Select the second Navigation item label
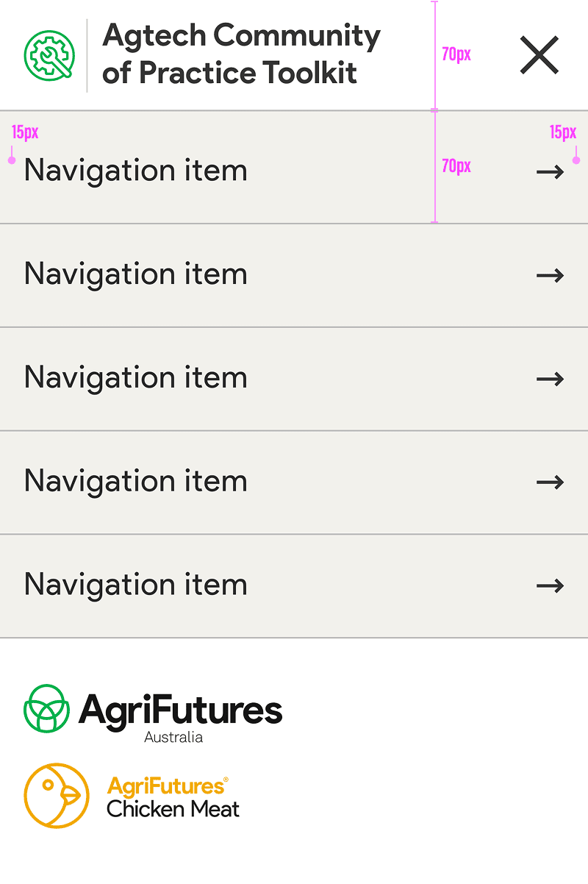588x884 pixels. pos(136,274)
